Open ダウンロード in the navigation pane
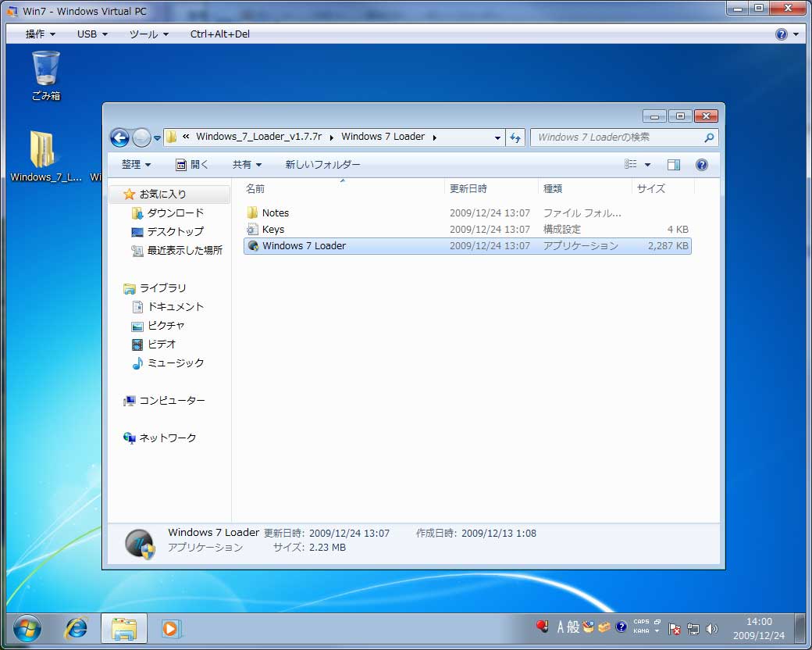Viewport: 812px width, 650px height. [x=167, y=213]
